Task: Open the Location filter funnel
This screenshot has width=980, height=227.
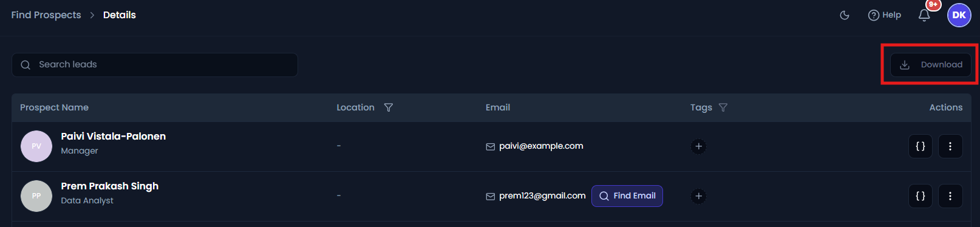Action: point(389,107)
